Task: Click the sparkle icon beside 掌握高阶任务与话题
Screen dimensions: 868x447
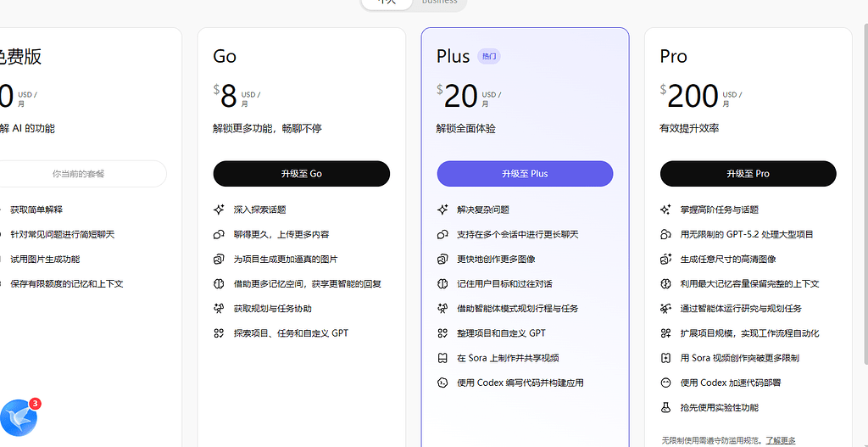Action: (665, 210)
